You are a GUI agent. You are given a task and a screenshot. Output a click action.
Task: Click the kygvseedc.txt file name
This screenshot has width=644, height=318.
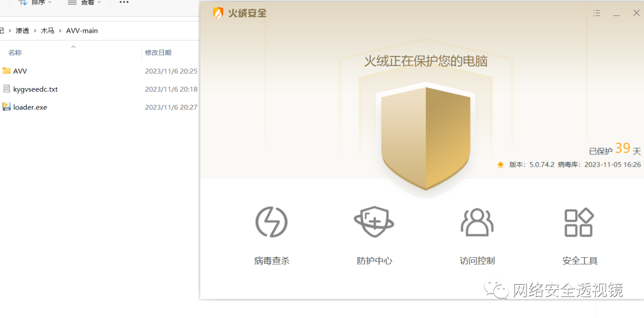pos(35,89)
